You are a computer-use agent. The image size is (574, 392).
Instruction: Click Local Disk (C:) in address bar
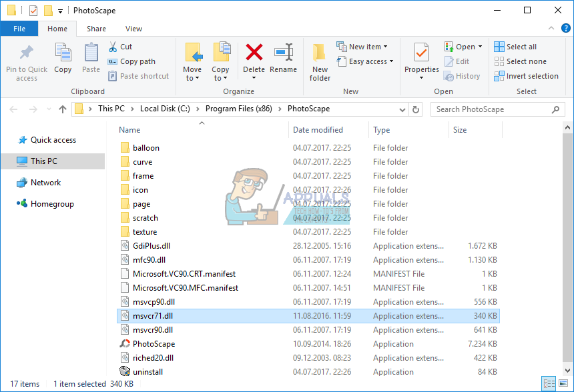pyautogui.click(x=165, y=109)
